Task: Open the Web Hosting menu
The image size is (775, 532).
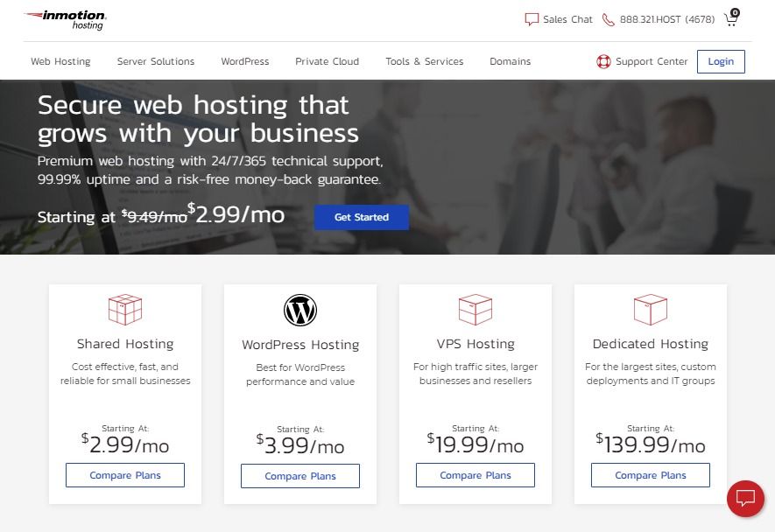Action: pos(60,61)
